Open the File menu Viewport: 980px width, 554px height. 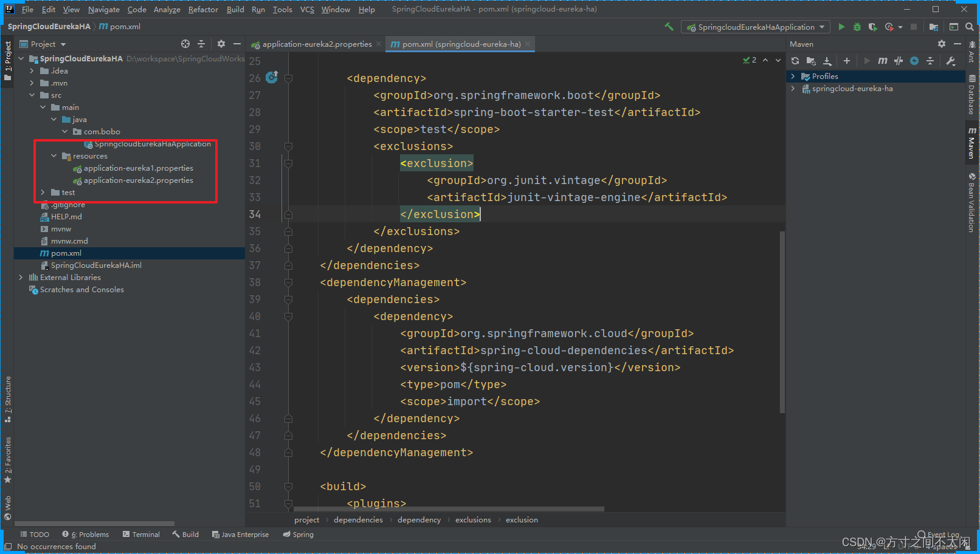27,9
